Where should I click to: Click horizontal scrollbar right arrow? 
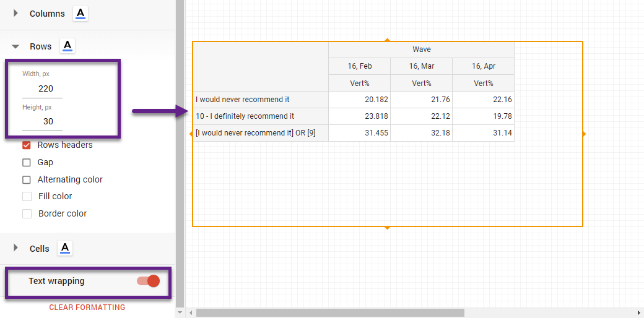(x=638, y=313)
